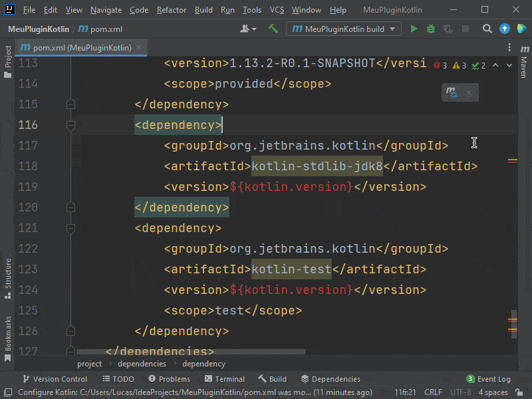Click the Load Maven Changes floating icon

pos(452,93)
